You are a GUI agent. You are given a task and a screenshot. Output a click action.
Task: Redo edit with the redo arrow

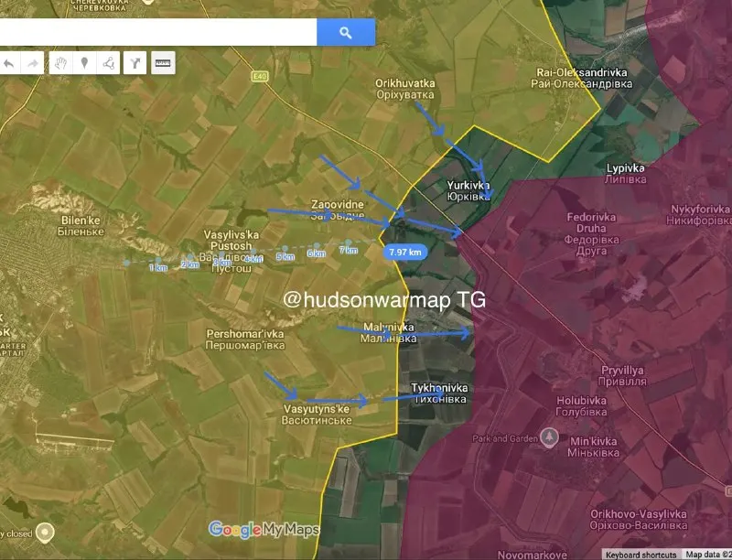pos(33,63)
